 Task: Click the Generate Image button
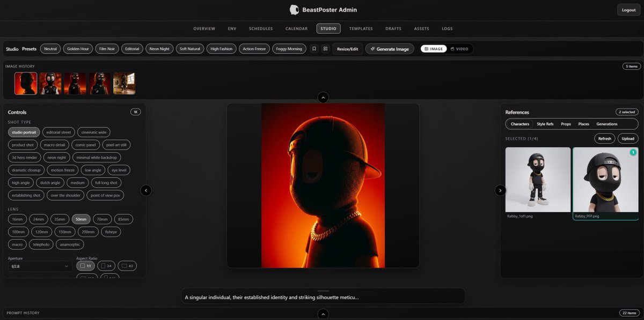pyautogui.click(x=390, y=49)
